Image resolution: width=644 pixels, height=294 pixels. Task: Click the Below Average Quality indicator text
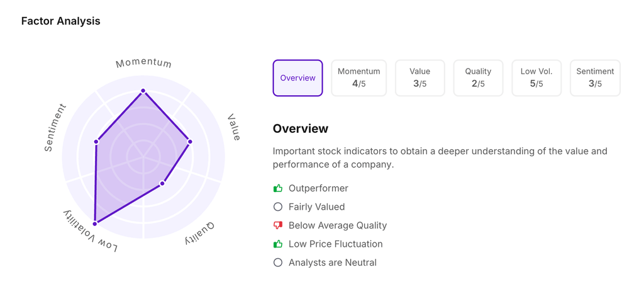click(x=338, y=225)
